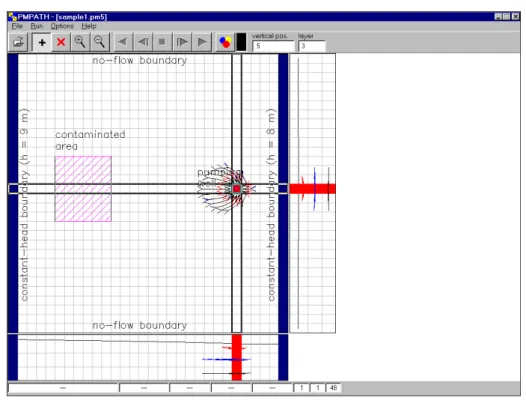Open the Help menu
Image resolution: width=526 pixels, height=400 pixels.
tap(89, 26)
